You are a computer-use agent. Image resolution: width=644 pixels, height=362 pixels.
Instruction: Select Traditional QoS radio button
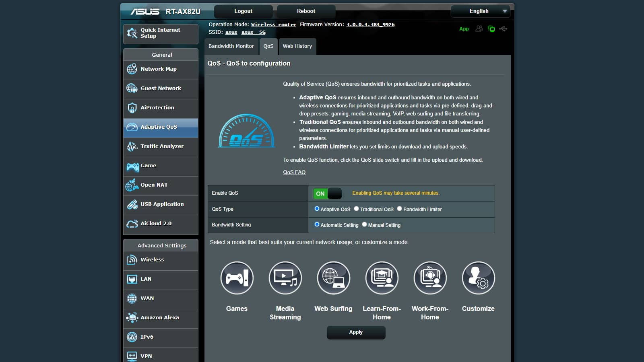coord(356,209)
